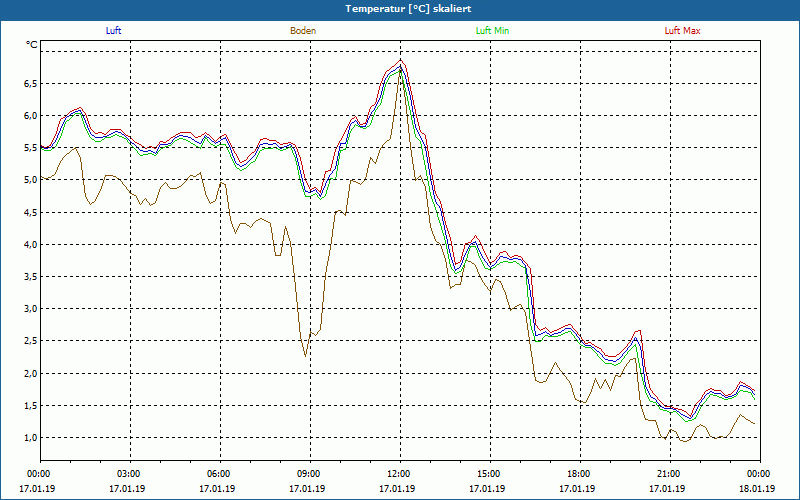This screenshot has height=500, width=800.
Task: Click the 18.01.19 date label
Action: click(x=757, y=488)
